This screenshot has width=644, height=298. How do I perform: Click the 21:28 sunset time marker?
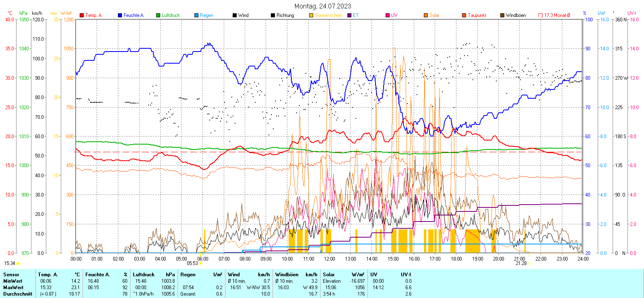[x=521, y=263]
